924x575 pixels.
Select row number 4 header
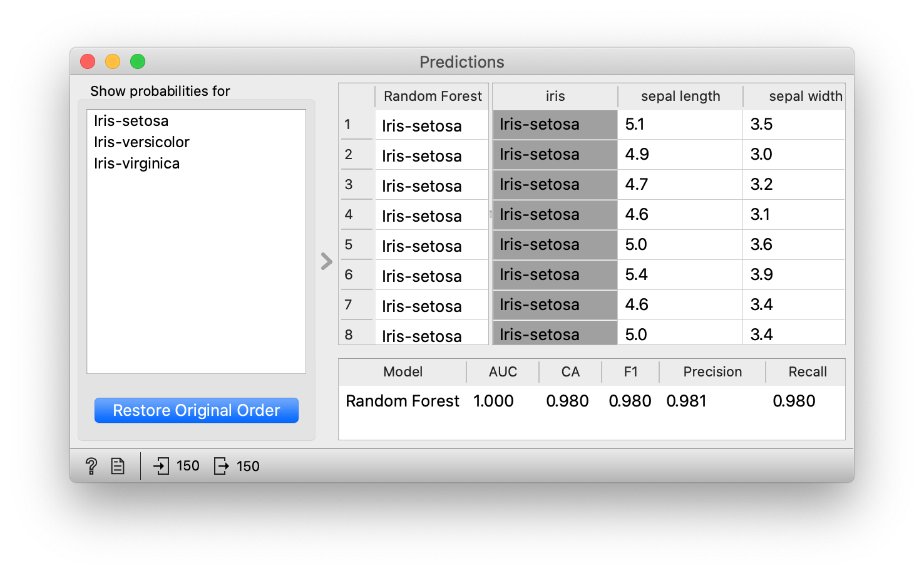pos(357,215)
